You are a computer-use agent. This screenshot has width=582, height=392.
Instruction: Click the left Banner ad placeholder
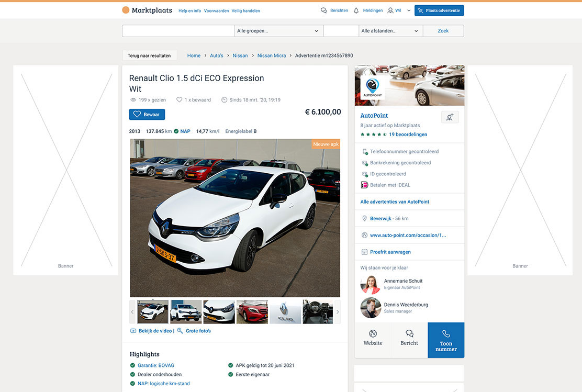(66, 171)
